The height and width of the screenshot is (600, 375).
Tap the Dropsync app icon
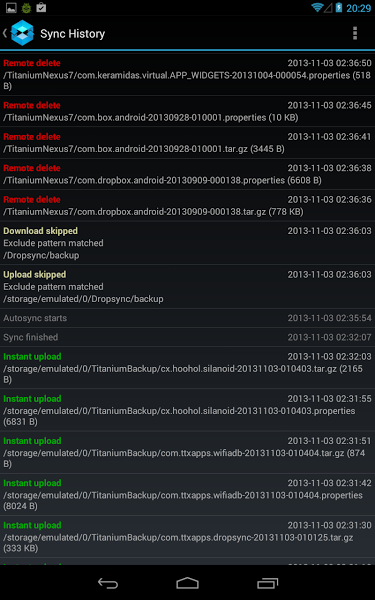(x=22, y=33)
